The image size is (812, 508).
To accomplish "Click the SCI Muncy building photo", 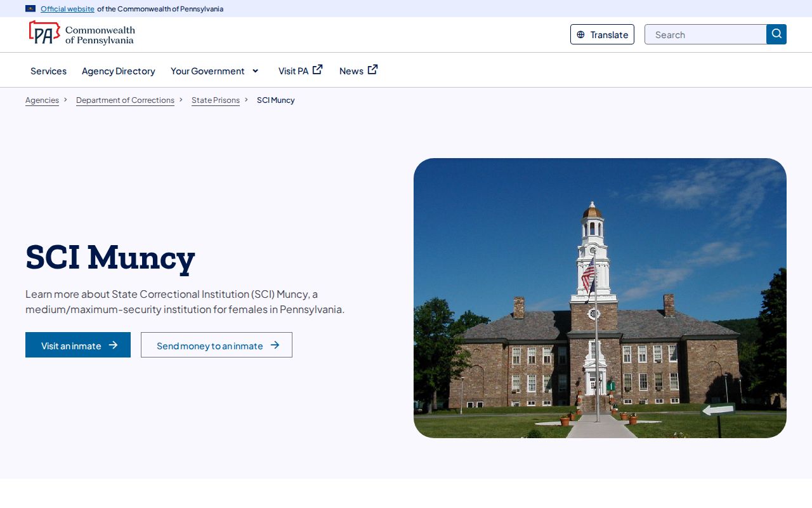I will coord(600,298).
